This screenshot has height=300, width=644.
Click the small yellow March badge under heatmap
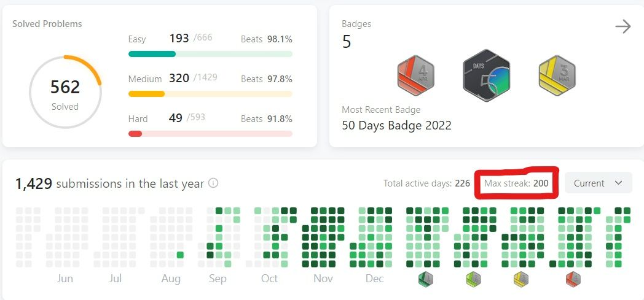pyautogui.click(x=521, y=280)
